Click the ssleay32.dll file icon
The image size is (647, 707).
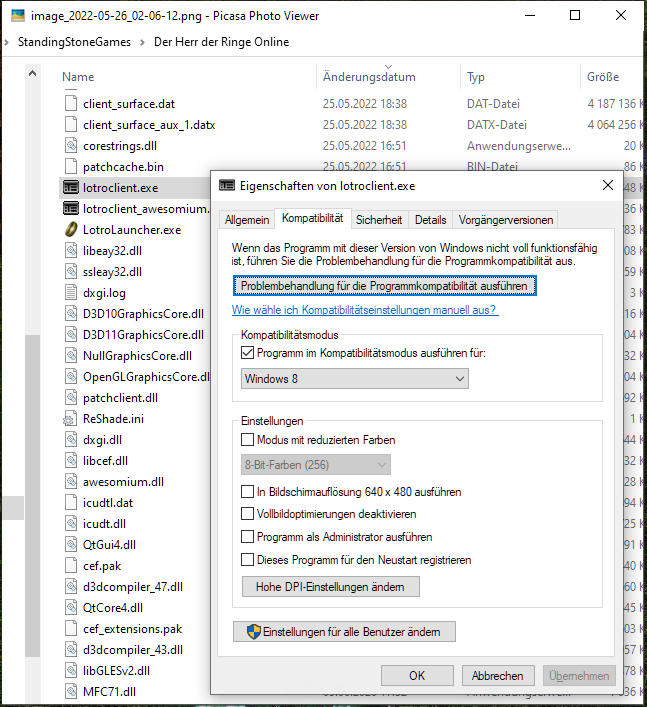71,272
